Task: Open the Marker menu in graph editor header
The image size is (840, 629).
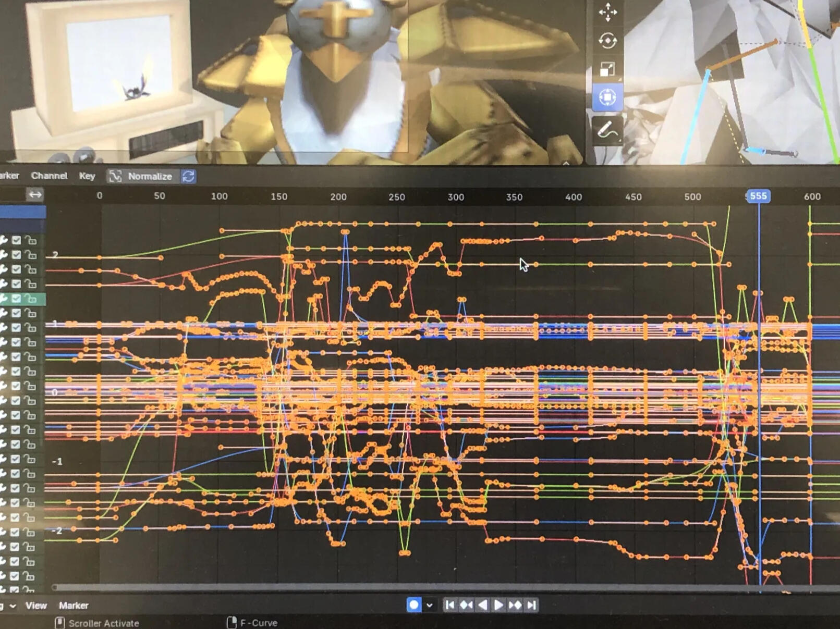Action: 9,176
